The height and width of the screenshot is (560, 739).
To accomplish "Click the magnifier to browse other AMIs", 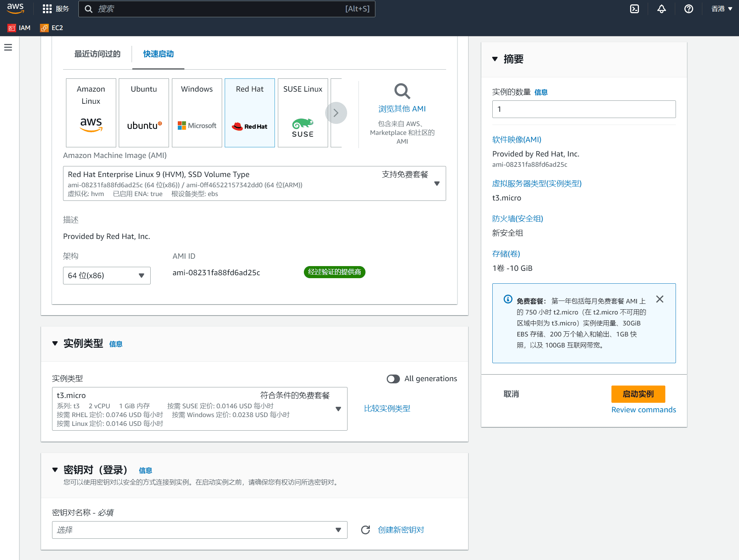I will (402, 91).
